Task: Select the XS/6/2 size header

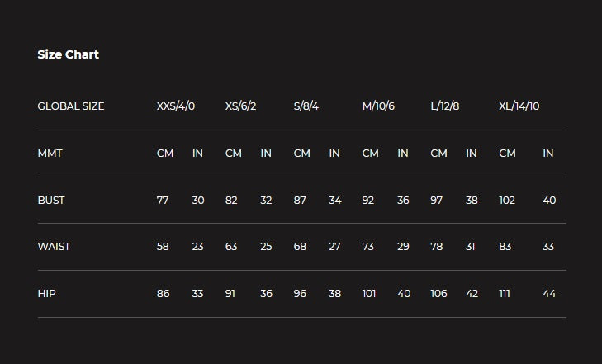Action: pyautogui.click(x=241, y=106)
